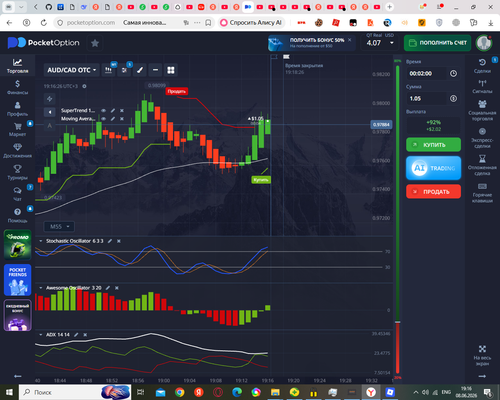Toggle SuperTrend visibility eye icon
Screen dimensions: 500x400
pos(103,110)
